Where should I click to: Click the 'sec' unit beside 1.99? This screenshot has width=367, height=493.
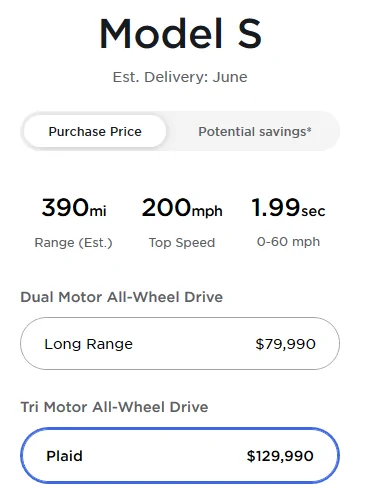[313, 211]
